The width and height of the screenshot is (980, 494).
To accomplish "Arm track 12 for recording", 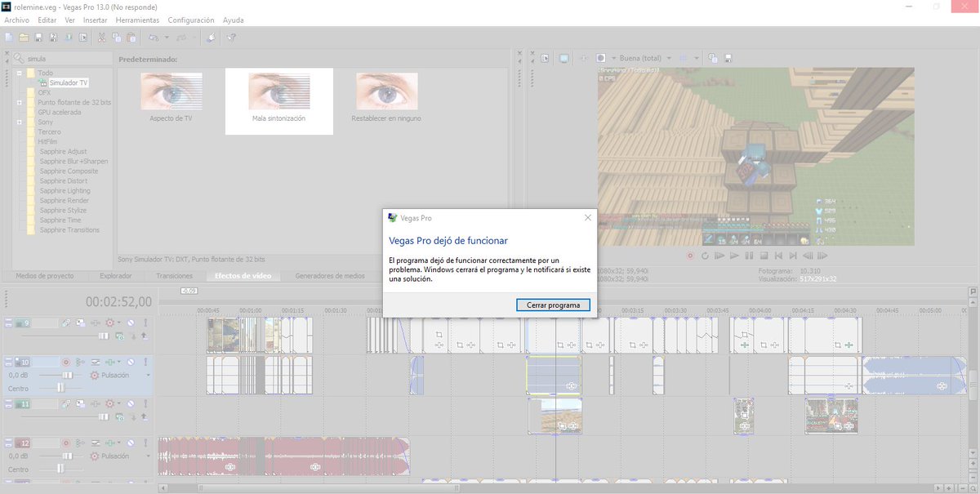I will [x=65, y=443].
